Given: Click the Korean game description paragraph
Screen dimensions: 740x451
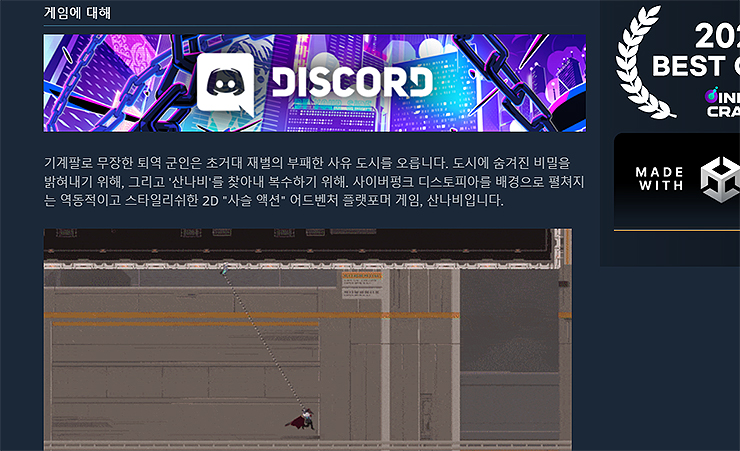Looking at the screenshot, I should tap(314, 182).
